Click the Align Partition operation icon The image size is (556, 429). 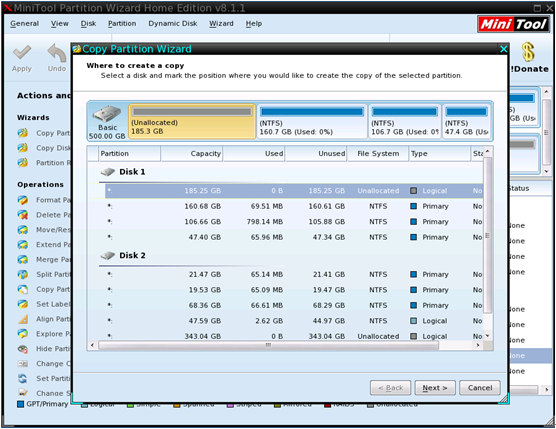click(23, 319)
